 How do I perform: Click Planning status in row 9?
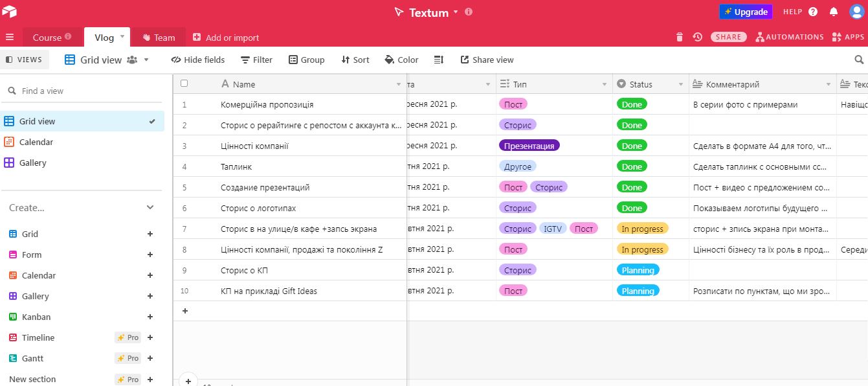[x=638, y=270]
